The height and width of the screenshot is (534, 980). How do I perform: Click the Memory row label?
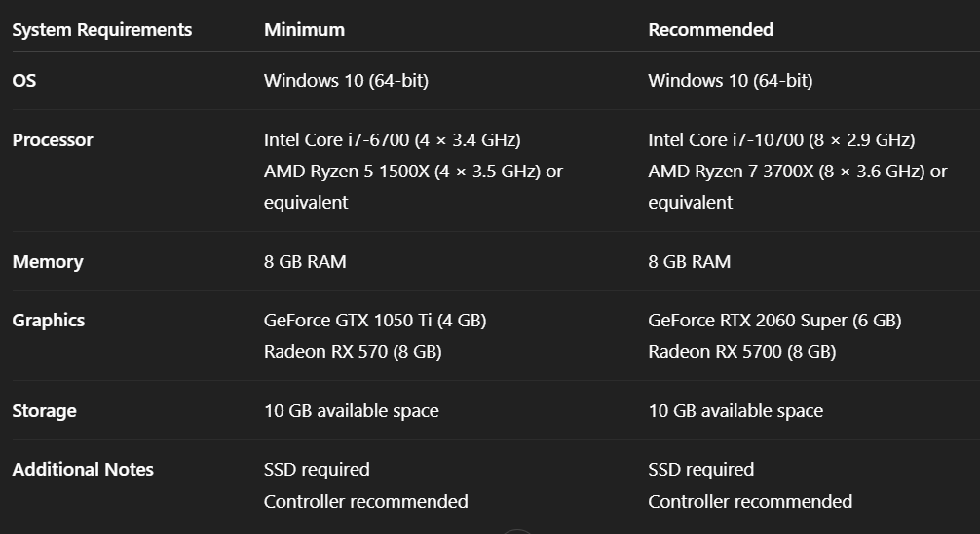48,262
